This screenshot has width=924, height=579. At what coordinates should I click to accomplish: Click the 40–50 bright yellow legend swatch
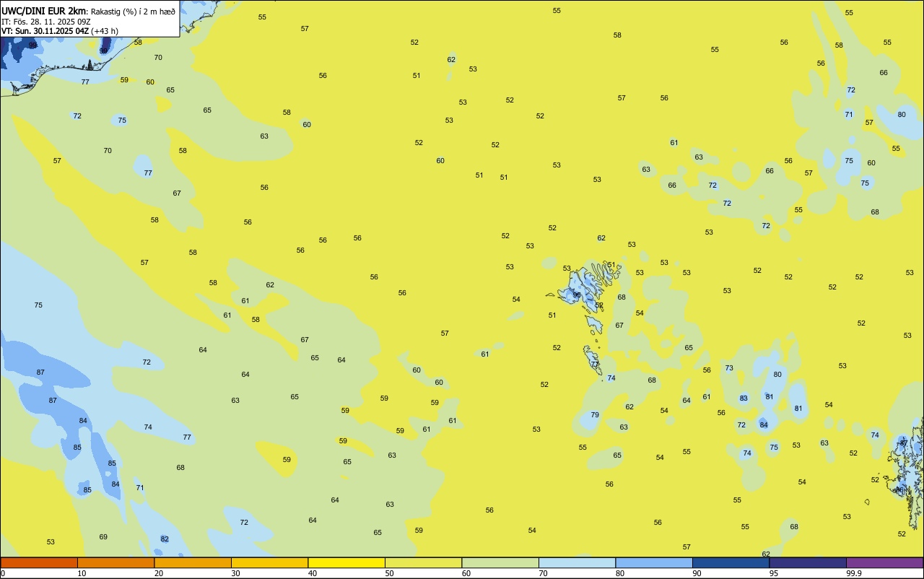coord(346,562)
